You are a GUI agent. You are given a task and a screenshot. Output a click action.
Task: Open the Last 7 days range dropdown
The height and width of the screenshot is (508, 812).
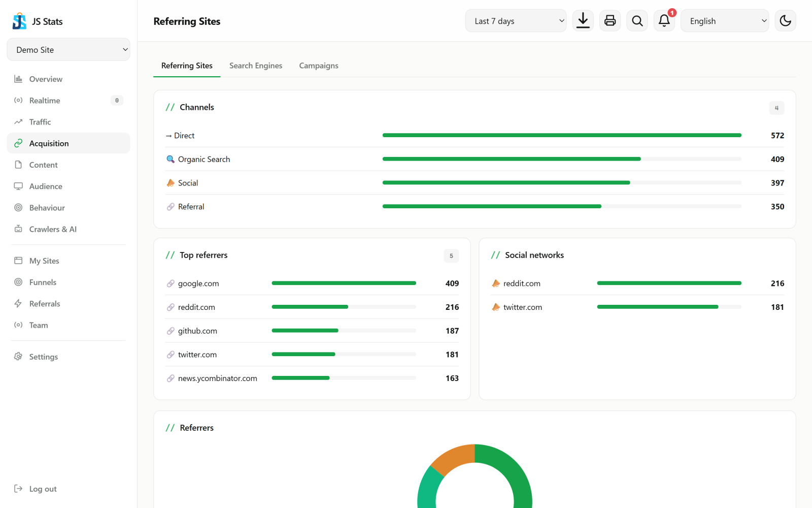coord(516,21)
